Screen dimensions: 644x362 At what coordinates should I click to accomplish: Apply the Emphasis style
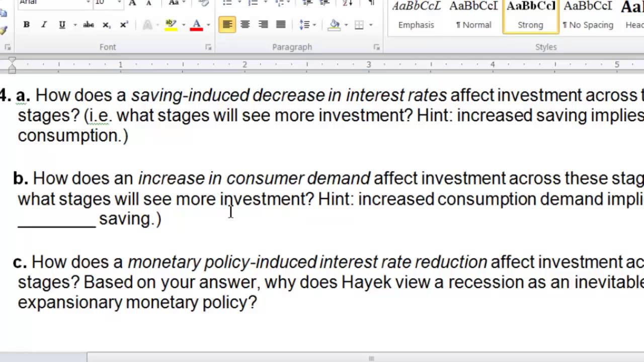point(416,16)
